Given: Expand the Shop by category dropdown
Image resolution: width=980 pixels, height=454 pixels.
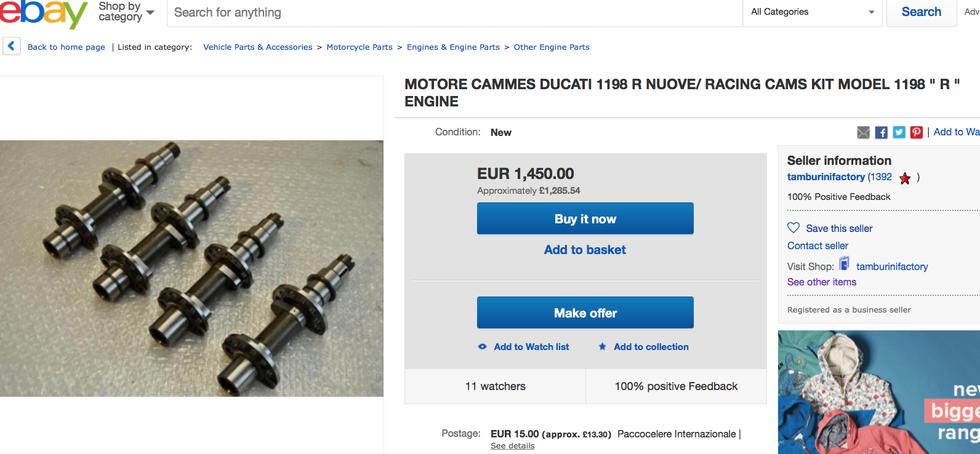Looking at the screenshot, I should click(126, 12).
